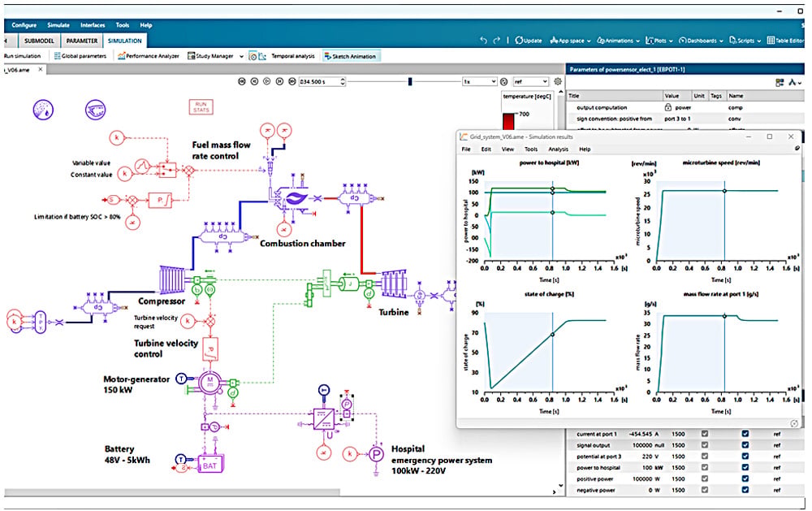Click the animation time stepper arrows
This screenshot has height=511, width=812.
(x=343, y=82)
